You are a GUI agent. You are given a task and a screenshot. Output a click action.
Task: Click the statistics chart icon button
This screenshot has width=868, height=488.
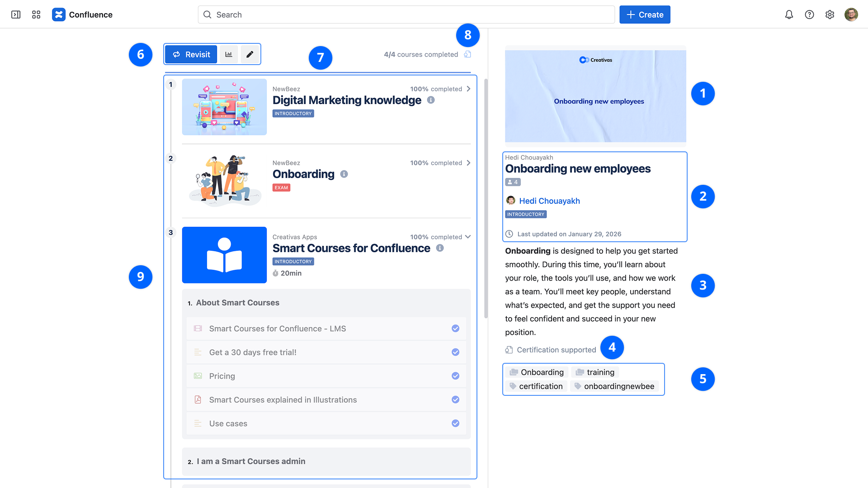coord(229,54)
